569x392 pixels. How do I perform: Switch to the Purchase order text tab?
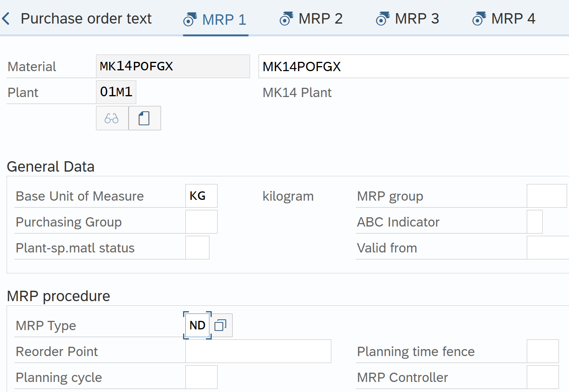click(x=86, y=19)
